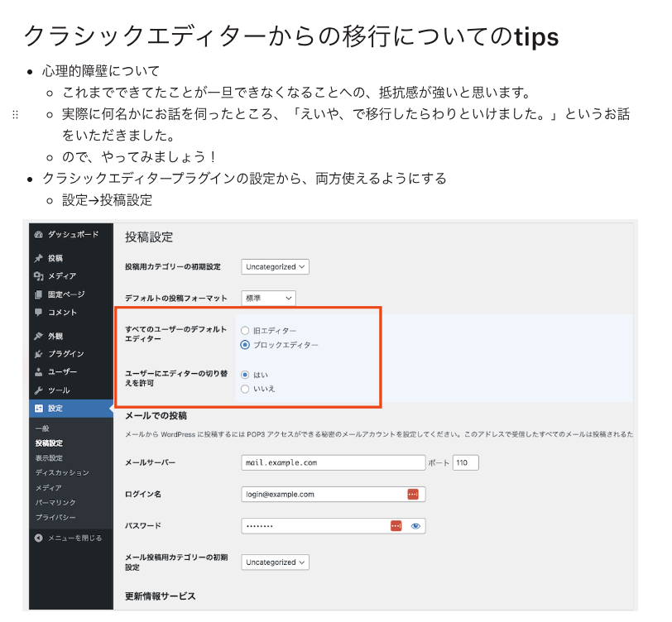Open the デフォルトの投稿フォーマット 標準 dropdown
The width and height of the screenshot is (672, 622).
[x=268, y=298]
